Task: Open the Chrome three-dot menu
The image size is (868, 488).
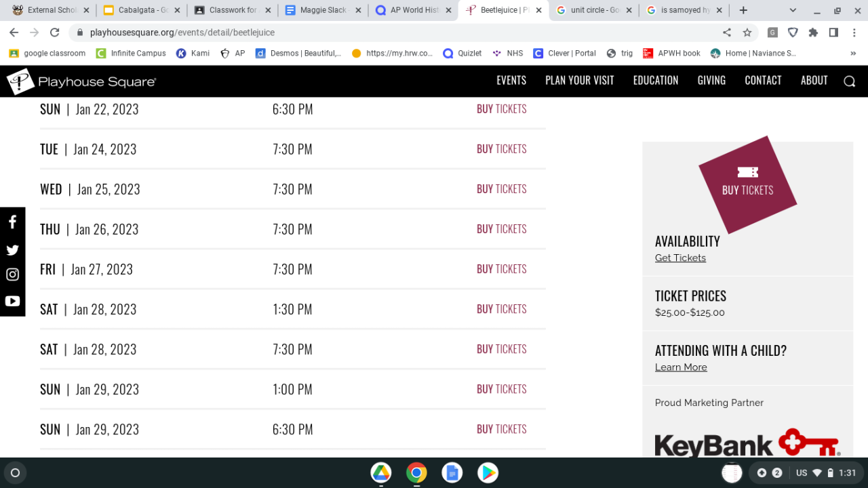Action: (854, 33)
